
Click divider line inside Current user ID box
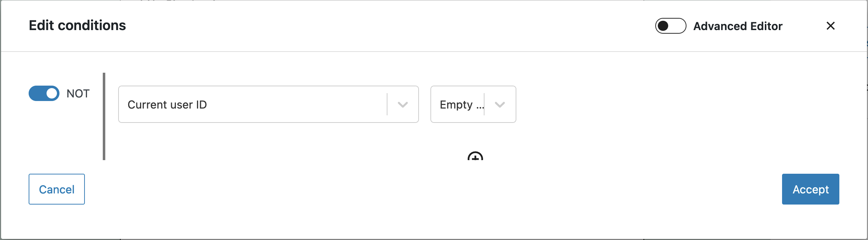tap(387, 104)
